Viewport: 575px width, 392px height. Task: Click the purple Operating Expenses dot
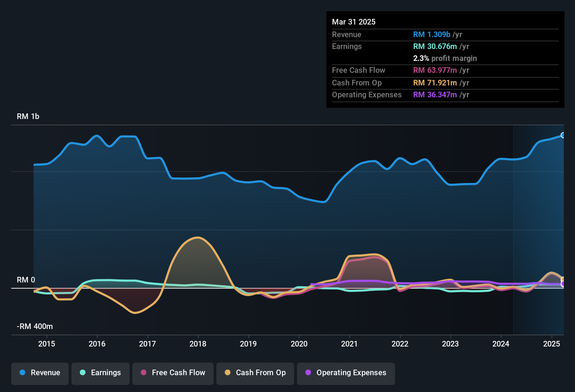(308, 373)
